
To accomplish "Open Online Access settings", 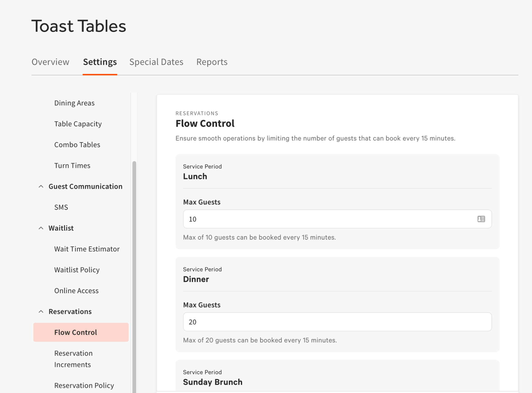I will (x=76, y=290).
